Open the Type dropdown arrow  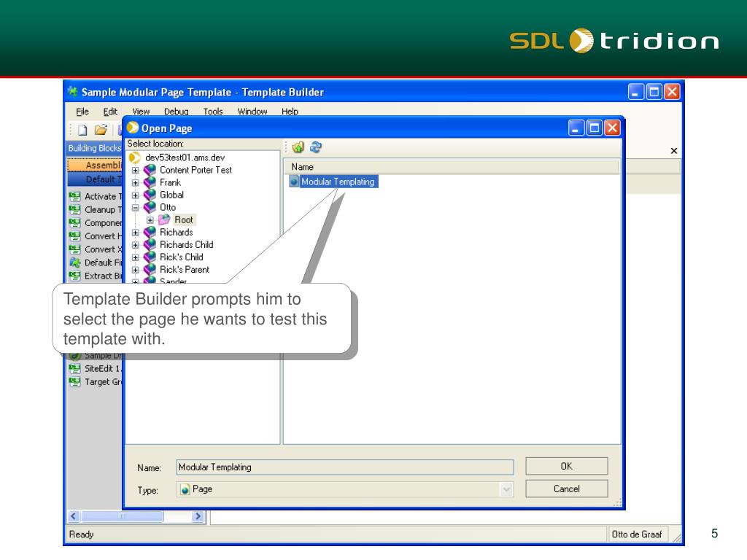506,489
